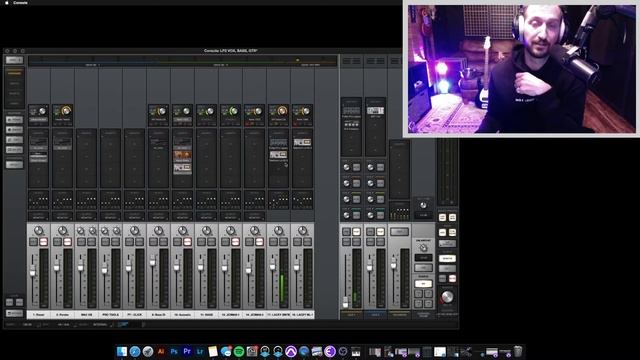Open the insert plugin on AUX 2

pos(375,111)
